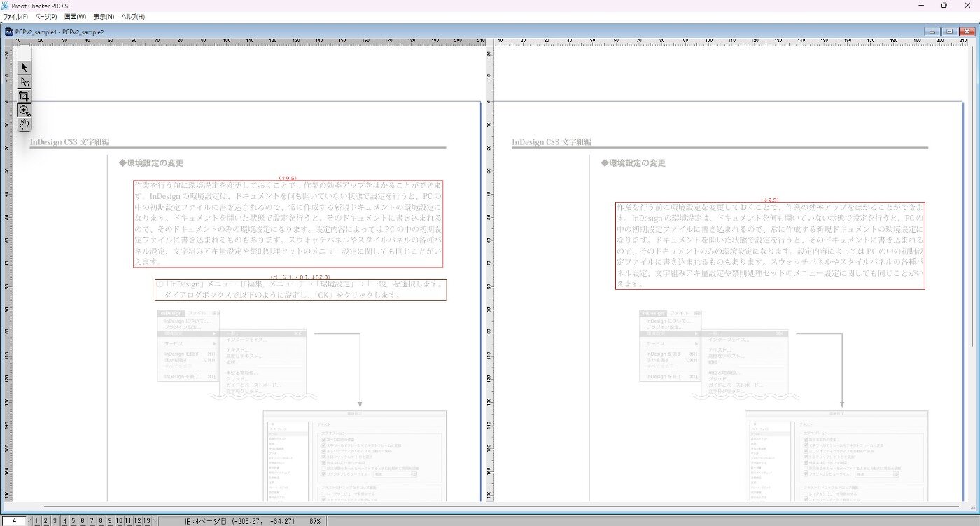Viewport: 980px width, 526px height.
Task: Activate the crop tool
Action: click(24, 96)
